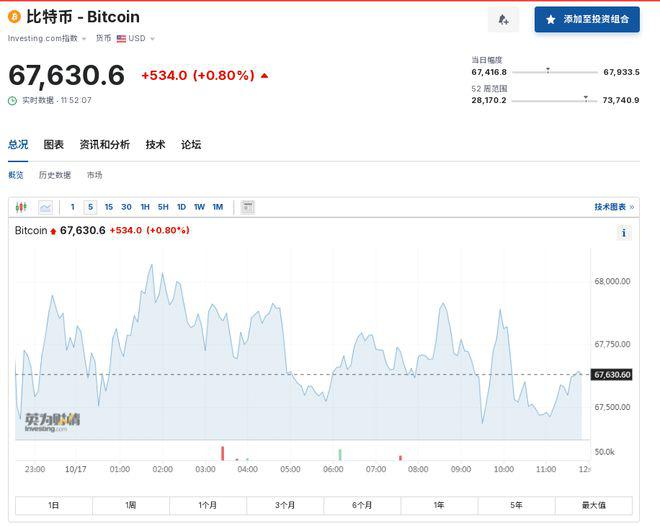Image resolution: width=660 pixels, height=526 pixels.
Task: Select the 5 minute chart interval
Action: pos(90,207)
